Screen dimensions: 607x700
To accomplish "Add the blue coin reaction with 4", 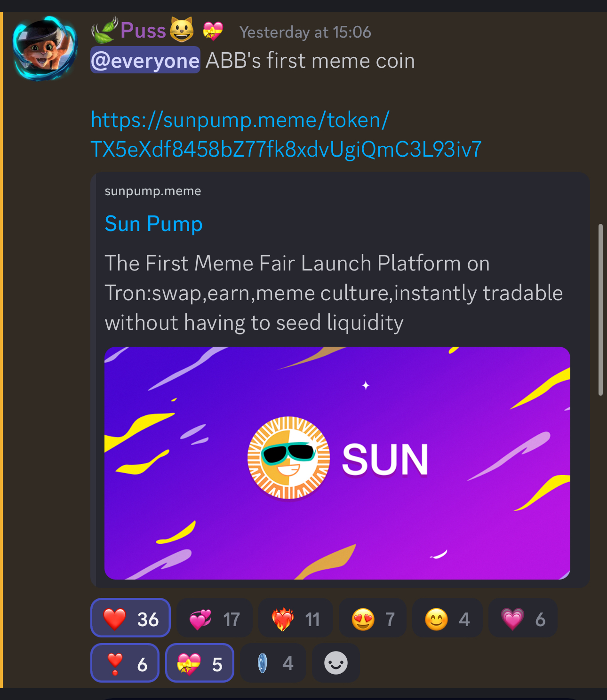I will click(x=273, y=663).
